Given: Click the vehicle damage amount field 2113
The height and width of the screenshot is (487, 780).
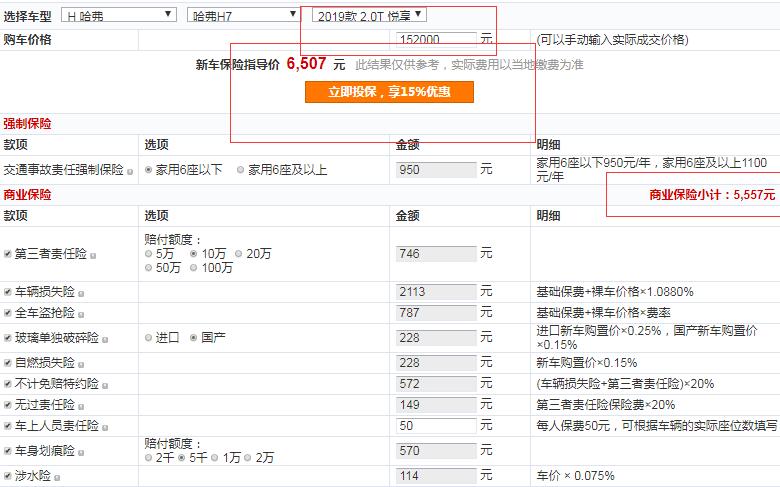Looking at the screenshot, I should pyautogui.click(x=436, y=292).
